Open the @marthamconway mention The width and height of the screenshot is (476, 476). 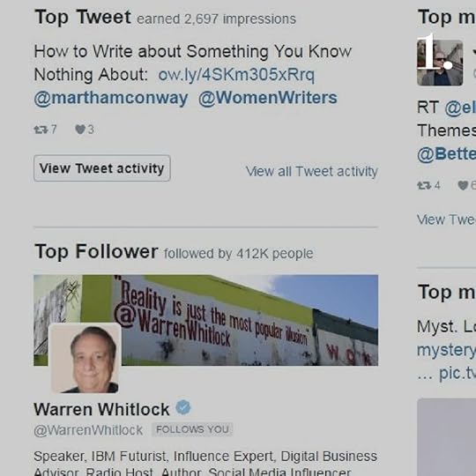tap(111, 98)
